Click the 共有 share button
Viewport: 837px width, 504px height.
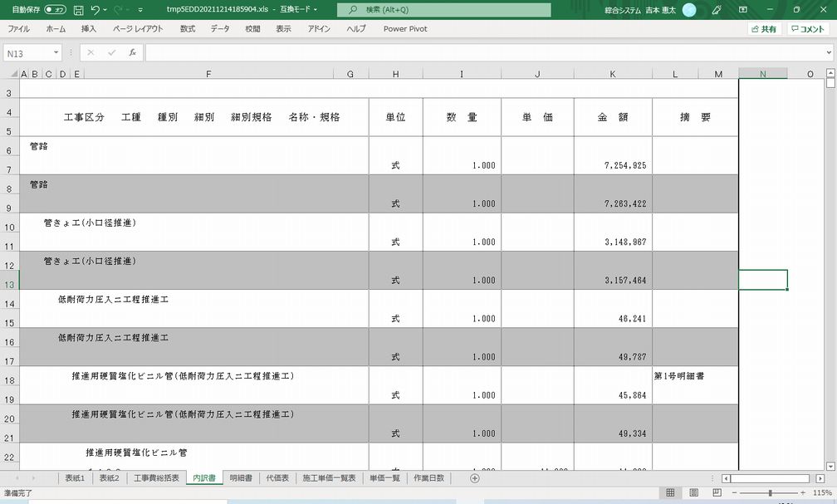pos(763,29)
